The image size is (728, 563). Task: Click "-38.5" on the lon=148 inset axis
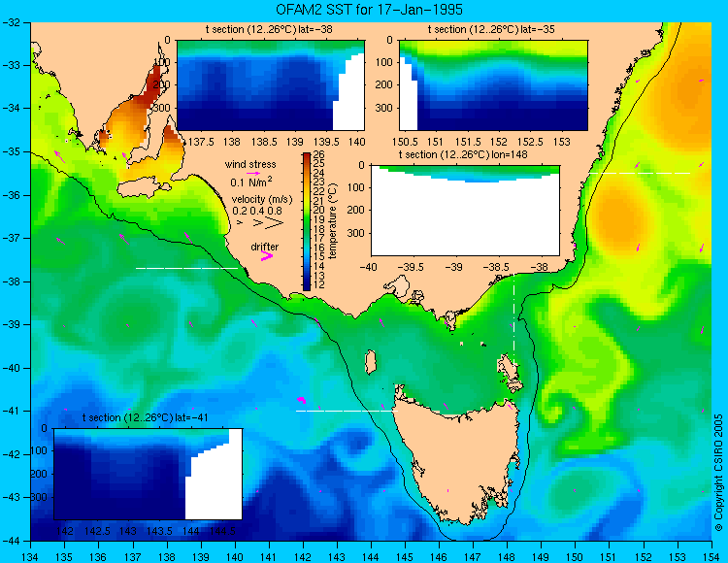click(x=495, y=267)
